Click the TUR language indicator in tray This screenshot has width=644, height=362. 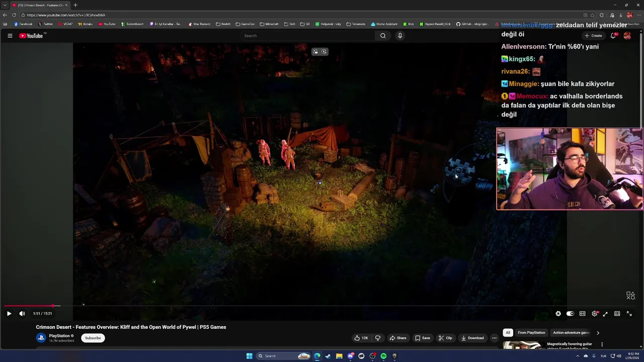click(x=604, y=356)
